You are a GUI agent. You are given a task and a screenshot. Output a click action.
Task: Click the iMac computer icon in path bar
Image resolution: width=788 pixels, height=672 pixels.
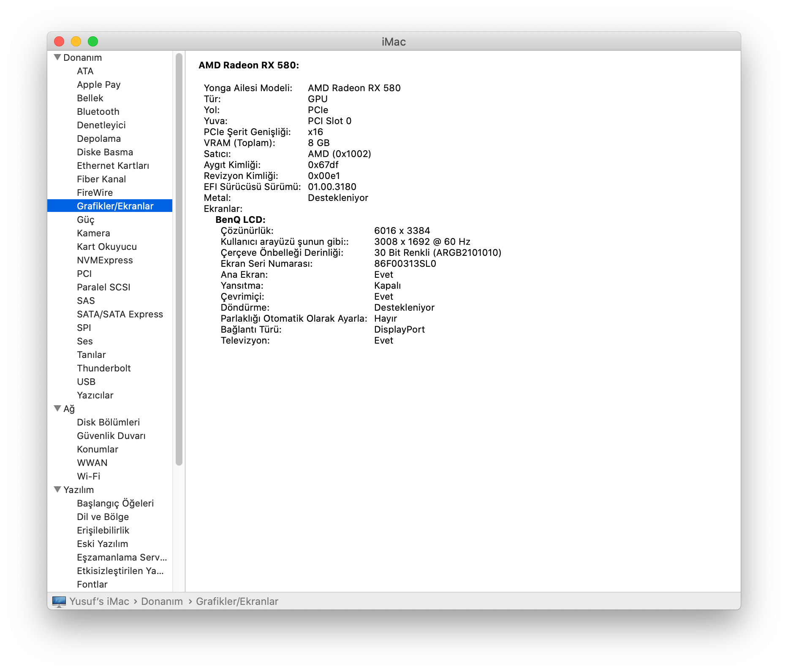coord(59,602)
